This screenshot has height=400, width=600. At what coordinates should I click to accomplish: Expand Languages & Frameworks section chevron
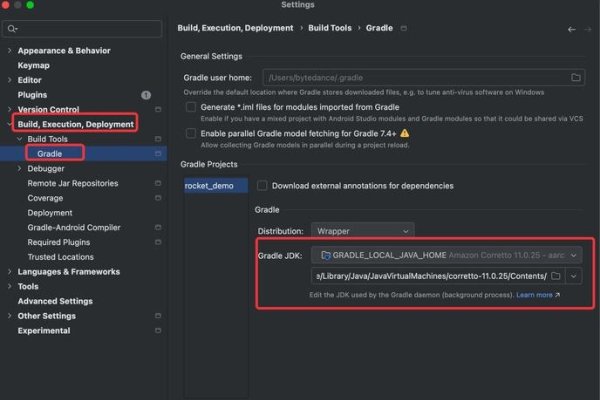pos(10,272)
